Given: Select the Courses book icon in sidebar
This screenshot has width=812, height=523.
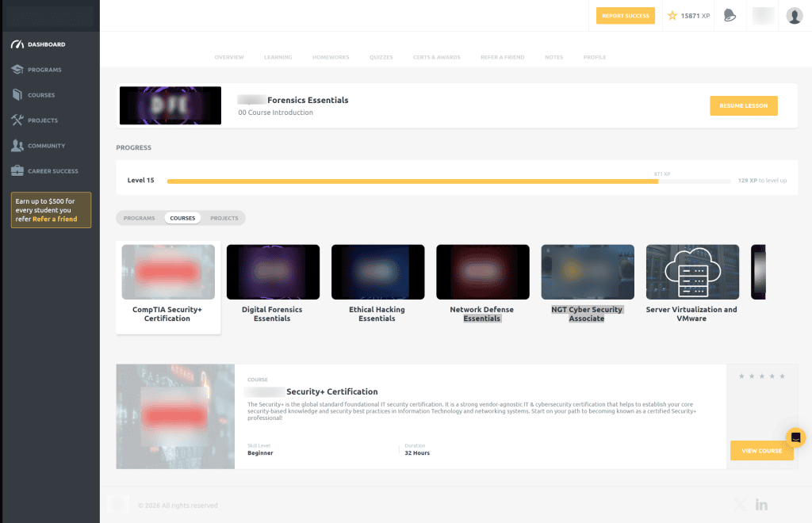Looking at the screenshot, I should pos(17,94).
